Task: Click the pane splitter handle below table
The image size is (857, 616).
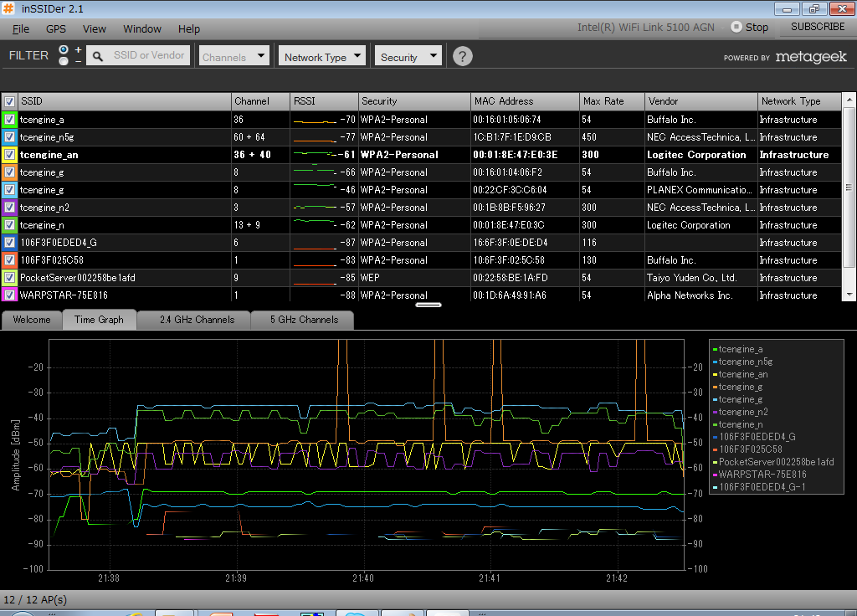Action: pyautogui.click(x=428, y=305)
